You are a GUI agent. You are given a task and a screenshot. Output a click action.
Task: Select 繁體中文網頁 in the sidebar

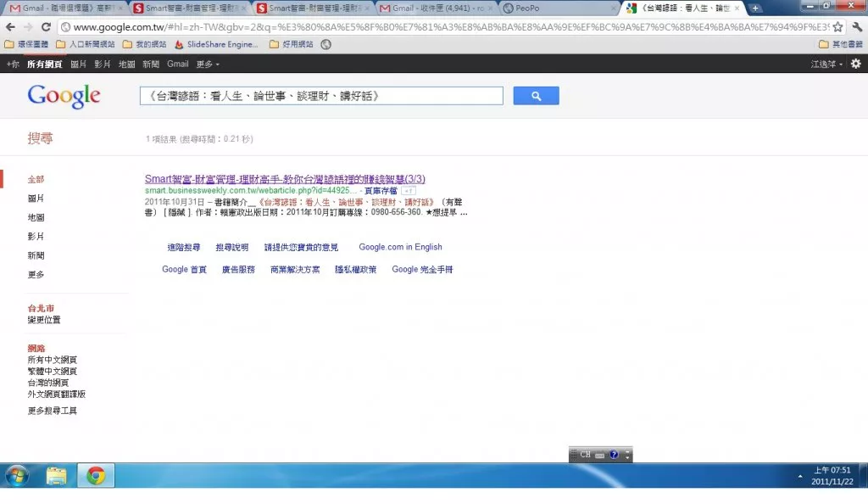click(53, 372)
